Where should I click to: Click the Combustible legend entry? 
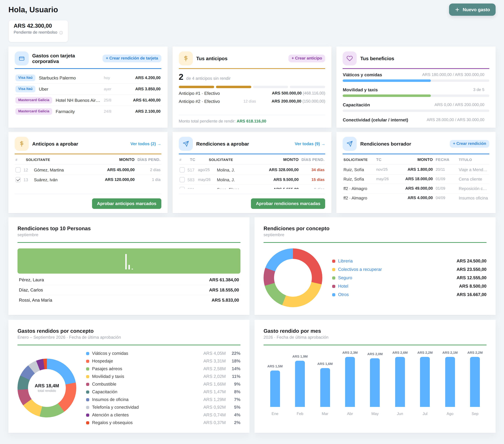(163, 384)
